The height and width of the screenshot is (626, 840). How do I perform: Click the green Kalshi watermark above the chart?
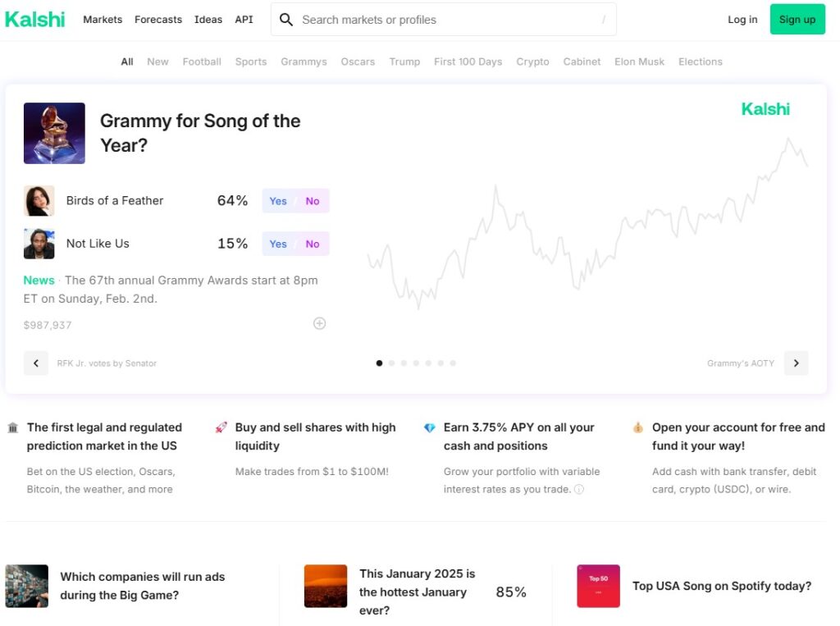click(765, 108)
